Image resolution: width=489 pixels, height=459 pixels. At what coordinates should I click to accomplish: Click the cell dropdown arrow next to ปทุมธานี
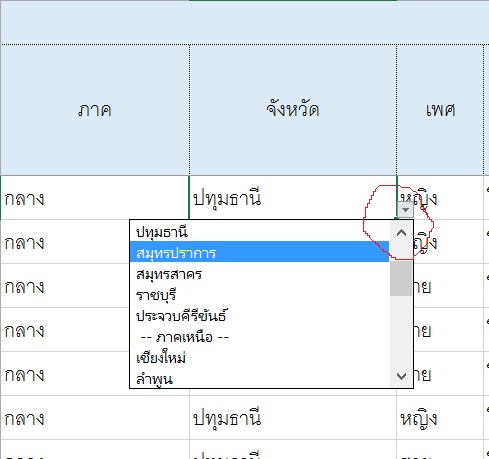point(405,210)
